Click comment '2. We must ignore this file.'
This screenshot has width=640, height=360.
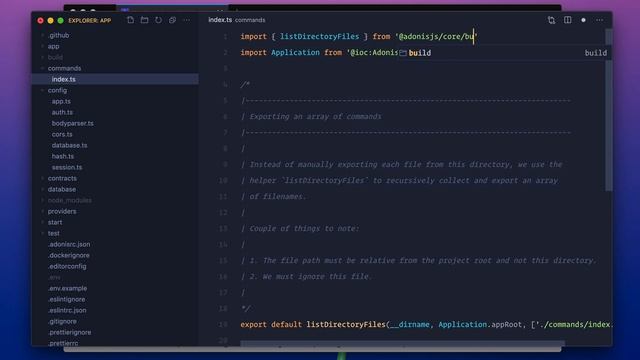pyautogui.click(x=311, y=277)
